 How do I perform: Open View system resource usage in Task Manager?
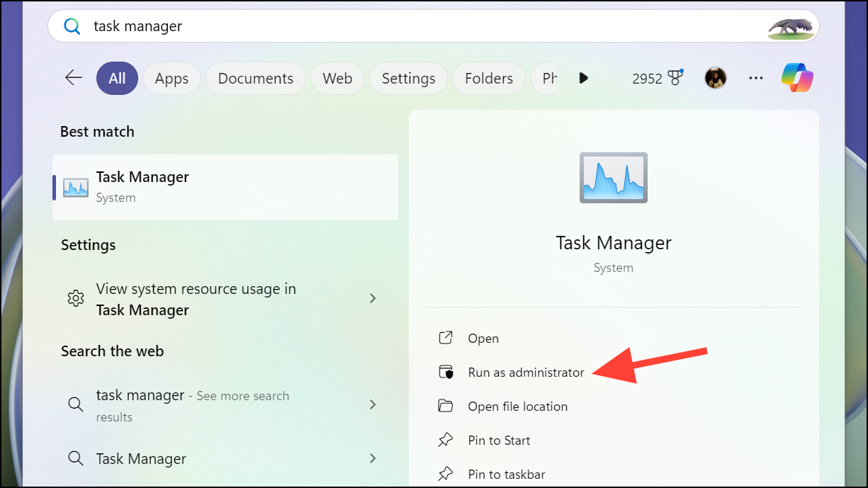(x=225, y=299)
